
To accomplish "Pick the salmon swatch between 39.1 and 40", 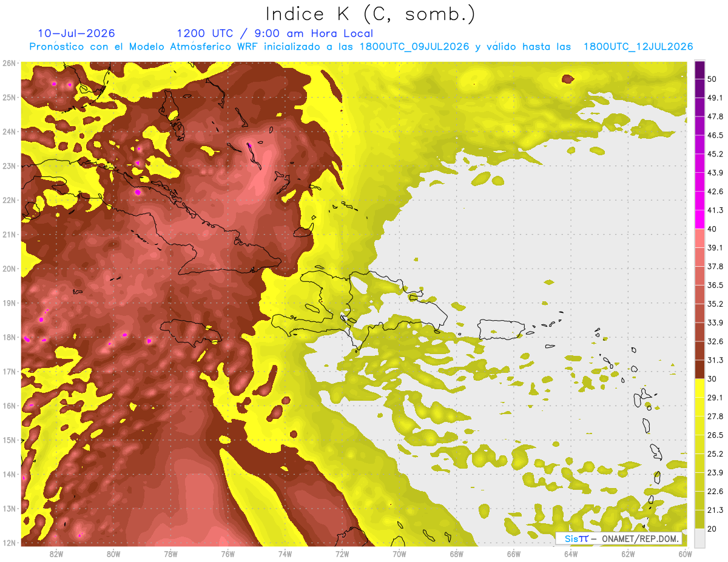I will pos(699,238).
